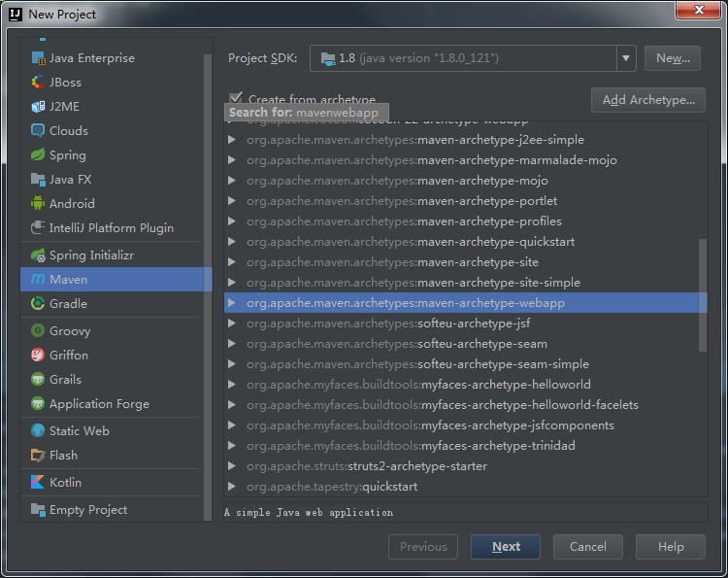Screen dimensions: 728x578
Task: Select myfaces-archetype-trinidad row
Action: (x=466, y=446)
